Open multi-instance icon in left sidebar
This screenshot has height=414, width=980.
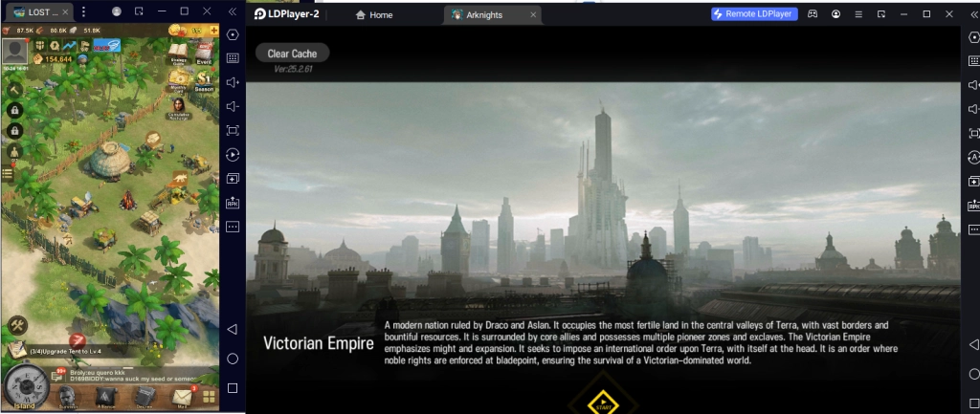(233, 179)
